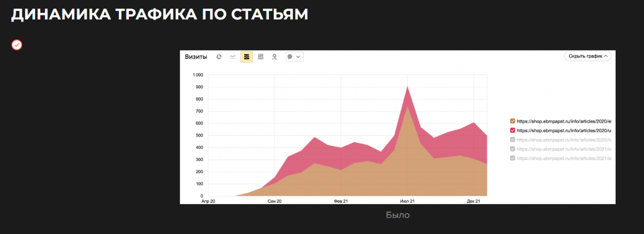644x234 pixels.
Task: Click the red checkmark circle under the heading
Action: (x=17, y=45)
